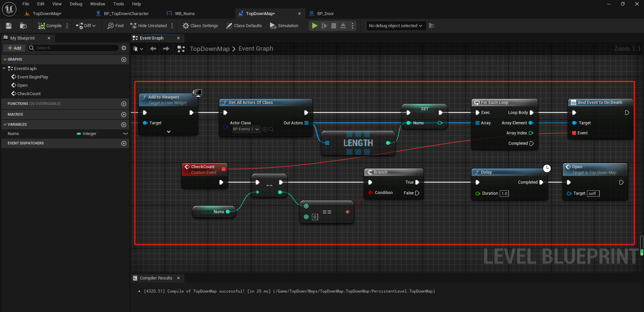Open My Blueprint settings gear
The height and width of the screenshot is (312, 644).
[124, 48]
